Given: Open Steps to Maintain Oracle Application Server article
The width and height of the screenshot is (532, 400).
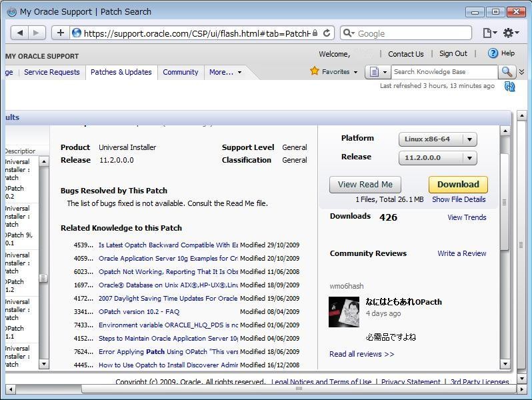Looking at the screenshot, I should point(168,338).
